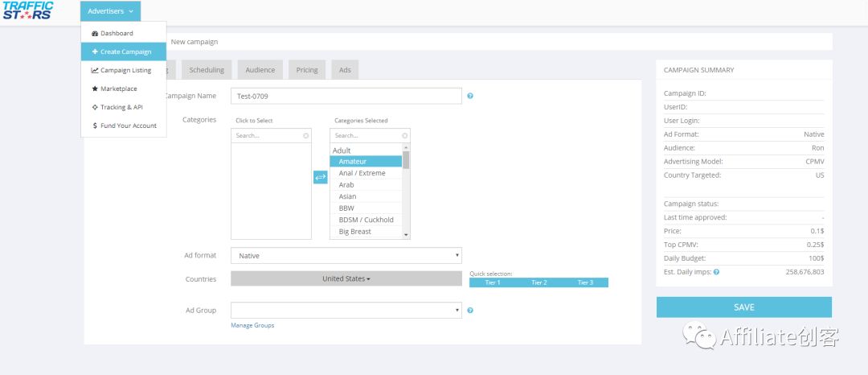Open Tracking & API menu entry
868x375 pixels.
[124, 107]
